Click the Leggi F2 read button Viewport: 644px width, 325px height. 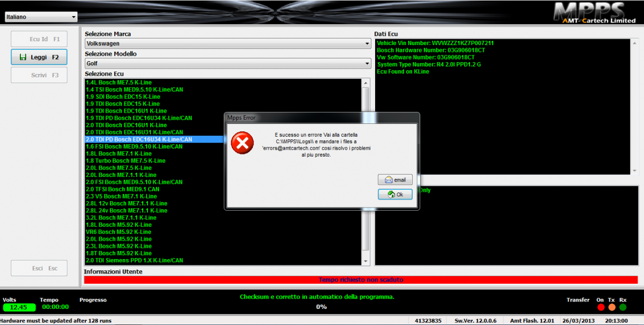(39, 57)
